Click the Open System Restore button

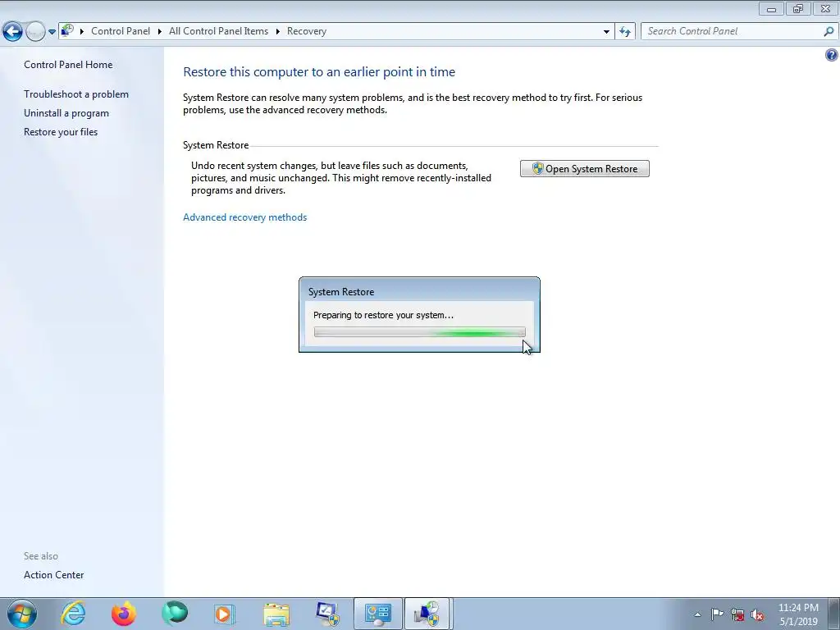(584, 169)
